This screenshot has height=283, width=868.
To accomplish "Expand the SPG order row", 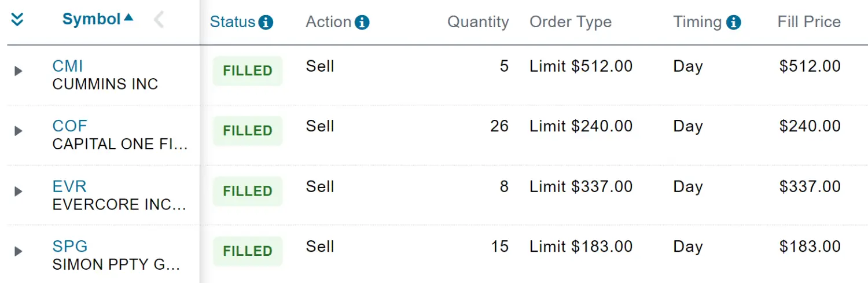I will click(x=19, y=251).
